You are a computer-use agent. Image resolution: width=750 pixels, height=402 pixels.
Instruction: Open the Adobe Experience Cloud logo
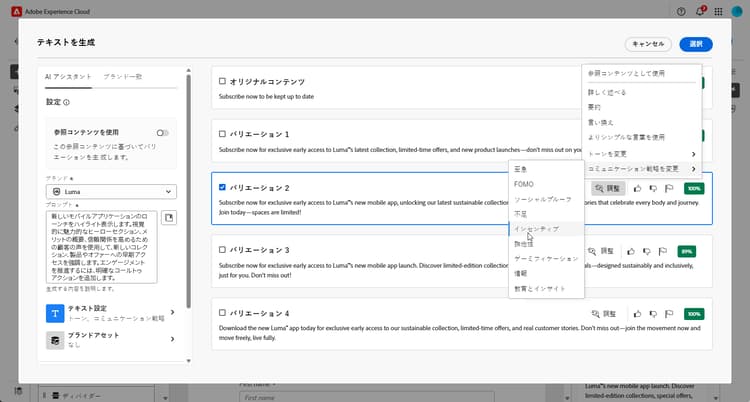point(16,11)
